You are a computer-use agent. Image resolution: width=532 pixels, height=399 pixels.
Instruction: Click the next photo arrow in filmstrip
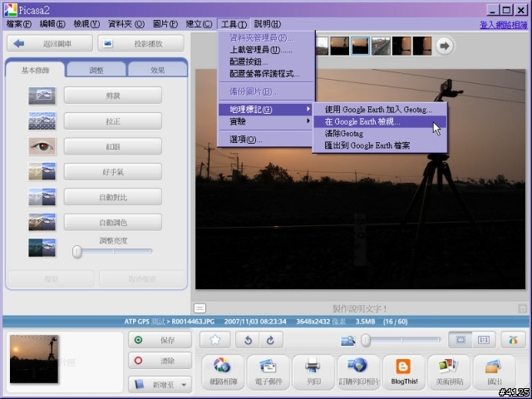click(444, 46)
